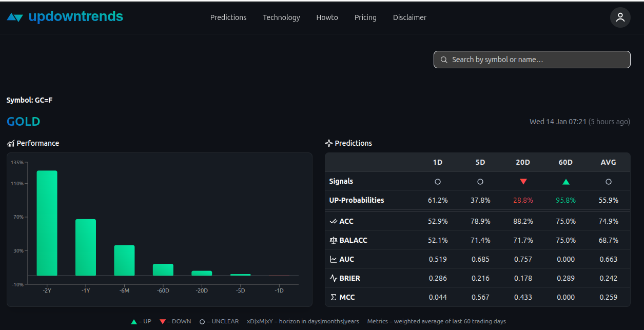Click the MCC sigma icon

point(334,297)
